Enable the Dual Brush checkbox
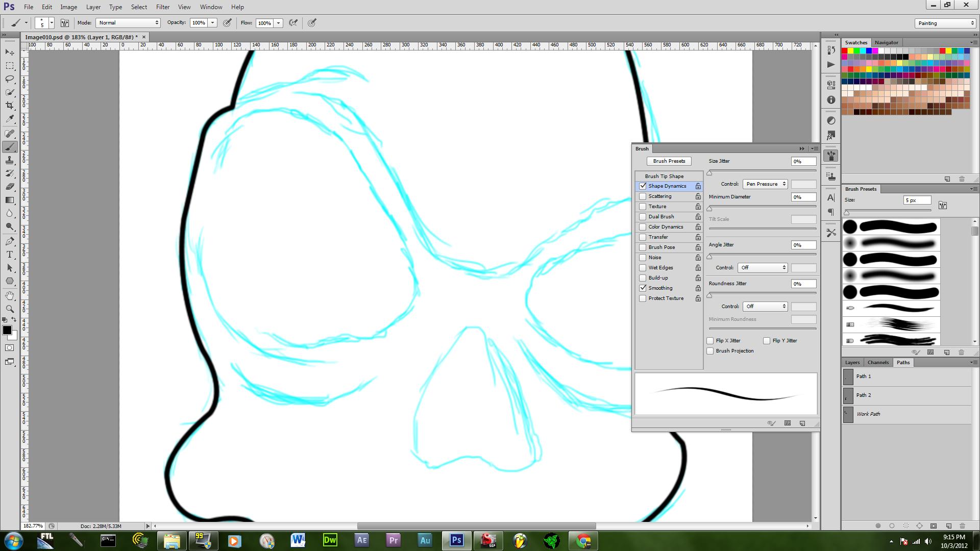 (643, 217)
